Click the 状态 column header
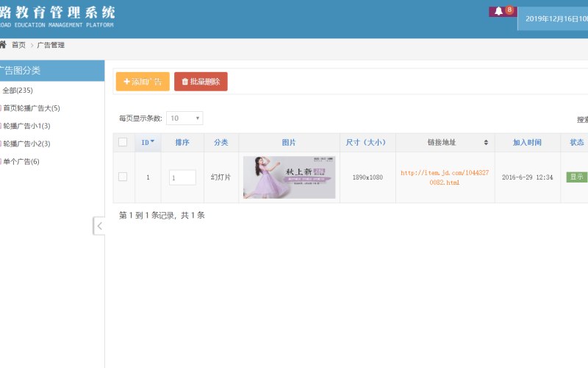This screenshot has height=368, width=588. [576, 142]
